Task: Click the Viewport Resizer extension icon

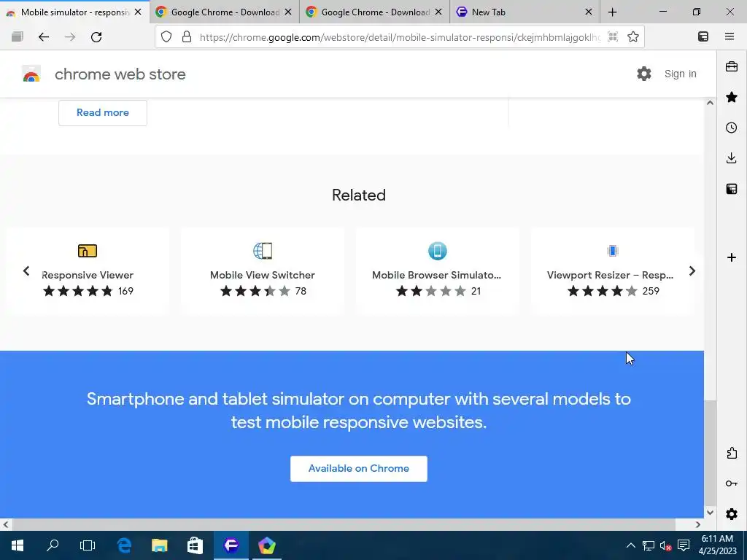Action: click(613, 251)
